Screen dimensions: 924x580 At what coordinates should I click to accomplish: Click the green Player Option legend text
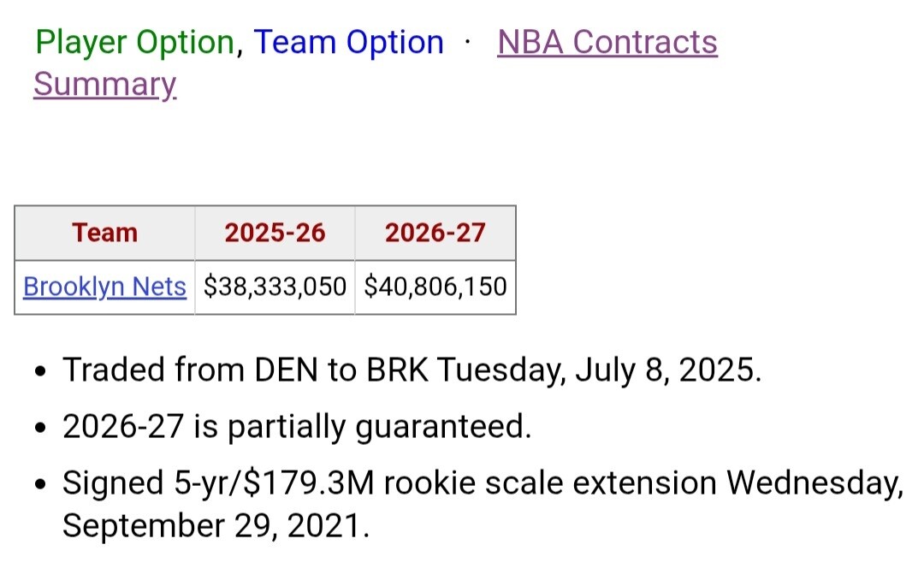tap(134, 42)
